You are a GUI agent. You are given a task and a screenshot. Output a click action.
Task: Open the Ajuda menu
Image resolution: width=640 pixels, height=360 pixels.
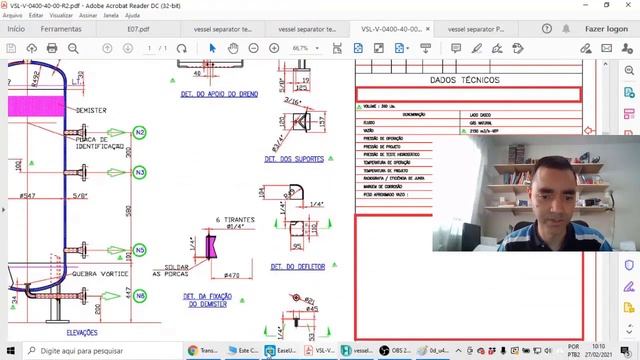click(132, 15)
